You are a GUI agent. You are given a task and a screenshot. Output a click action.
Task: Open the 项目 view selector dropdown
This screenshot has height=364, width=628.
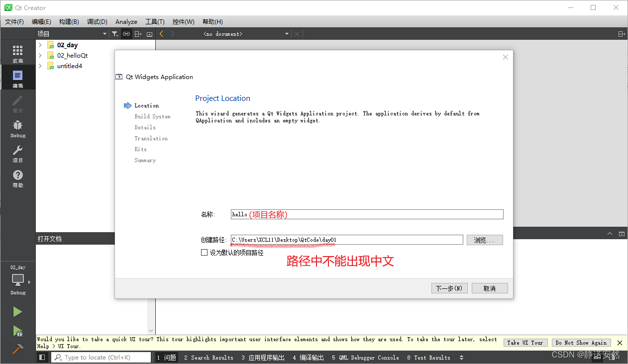click(x=72, y=34)
